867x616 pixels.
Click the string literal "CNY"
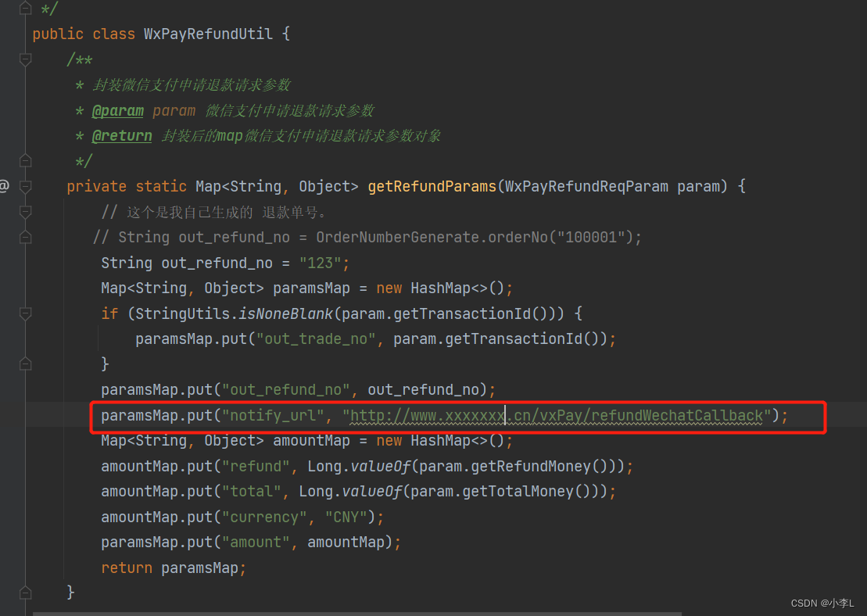(345, 516)
